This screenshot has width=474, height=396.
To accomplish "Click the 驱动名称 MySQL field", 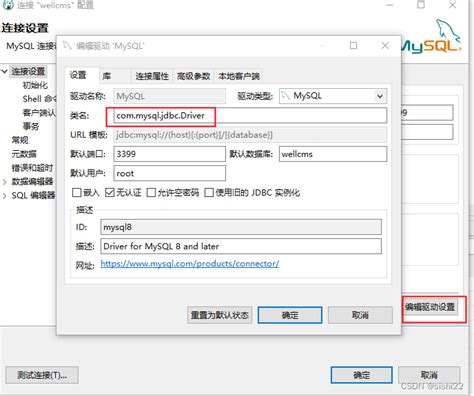I will (169, 96).
